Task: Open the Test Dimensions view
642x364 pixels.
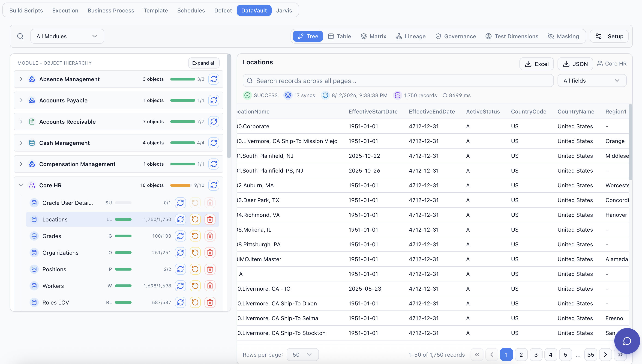Action: coord(512,36)
